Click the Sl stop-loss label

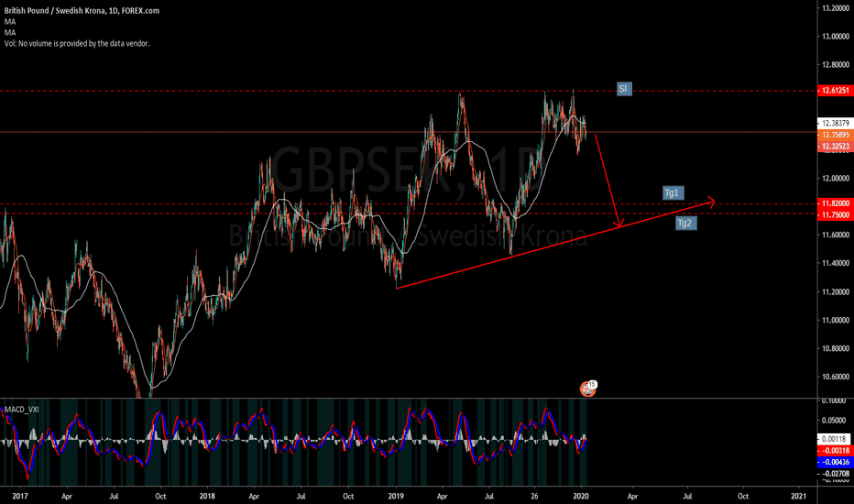[x=624, y=89]
